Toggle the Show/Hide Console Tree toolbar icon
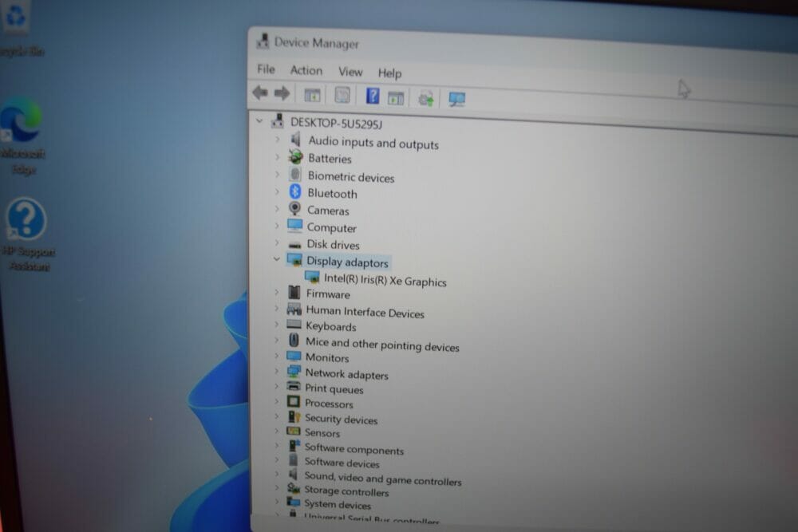Screen dimensions: 798x532 (x=312, y=95)
